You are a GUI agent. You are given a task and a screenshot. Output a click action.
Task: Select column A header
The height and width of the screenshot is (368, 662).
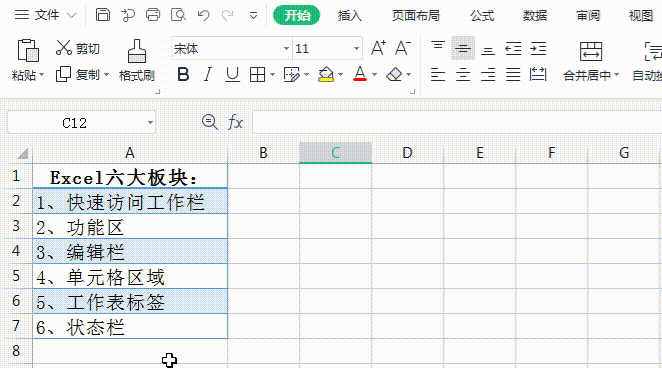130,153
